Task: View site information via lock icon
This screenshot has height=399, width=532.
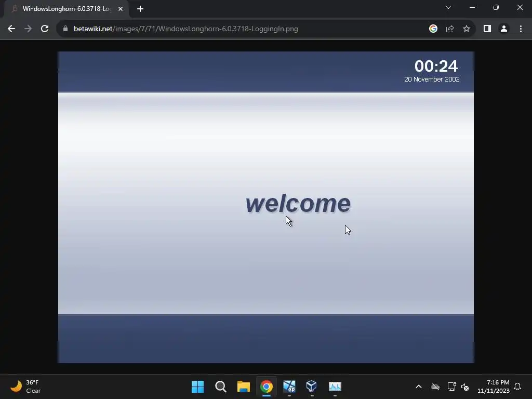Action: (65, 29)
